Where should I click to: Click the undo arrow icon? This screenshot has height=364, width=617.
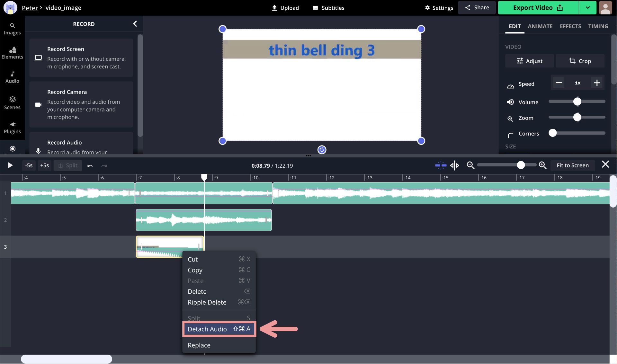pos(90,166)
